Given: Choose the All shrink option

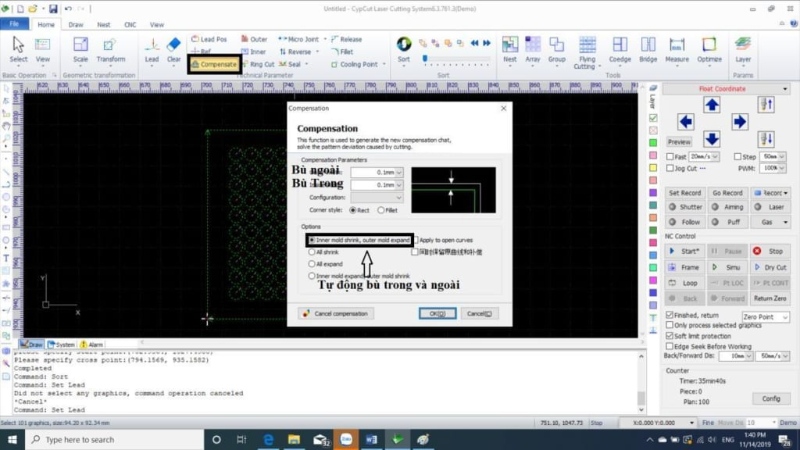Looking at the screenshot, I should (x=313, y=253).
